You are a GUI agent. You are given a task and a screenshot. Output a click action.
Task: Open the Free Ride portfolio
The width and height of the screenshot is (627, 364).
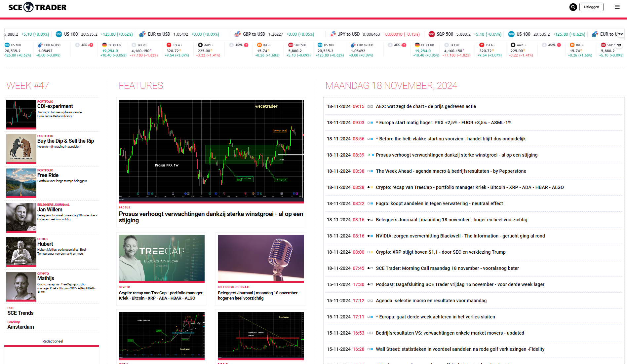click(x=48, y=175)
